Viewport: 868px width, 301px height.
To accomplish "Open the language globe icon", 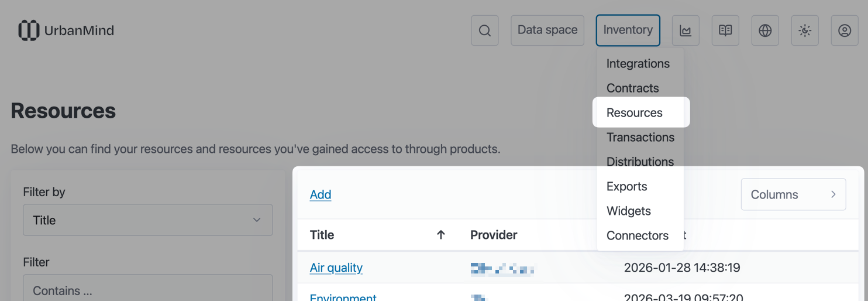I will pos(765,30).
